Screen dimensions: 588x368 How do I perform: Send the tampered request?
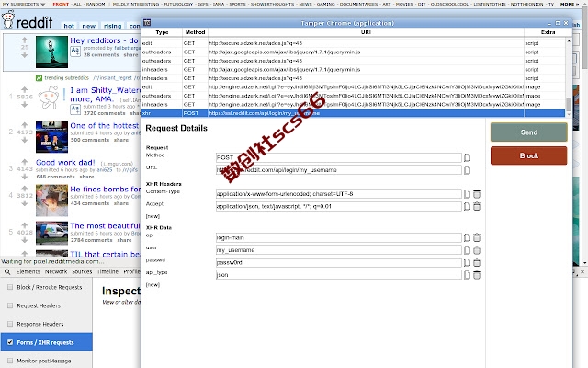pyautogui.click(x=529, y=132)
